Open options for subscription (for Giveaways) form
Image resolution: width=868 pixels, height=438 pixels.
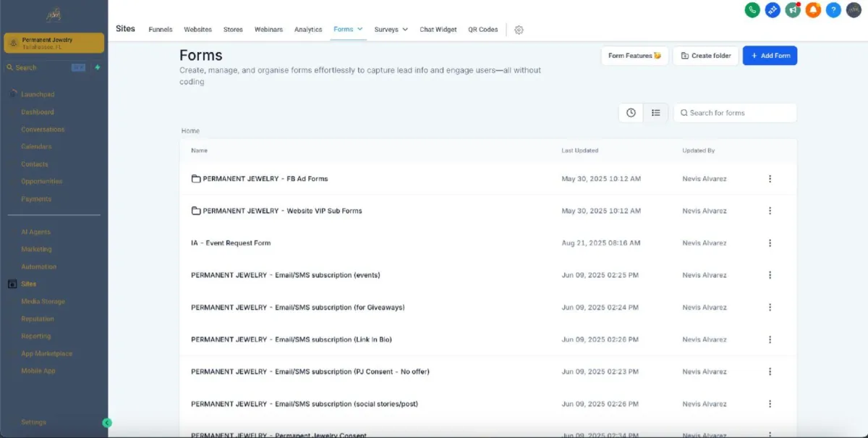coord(770,308)
